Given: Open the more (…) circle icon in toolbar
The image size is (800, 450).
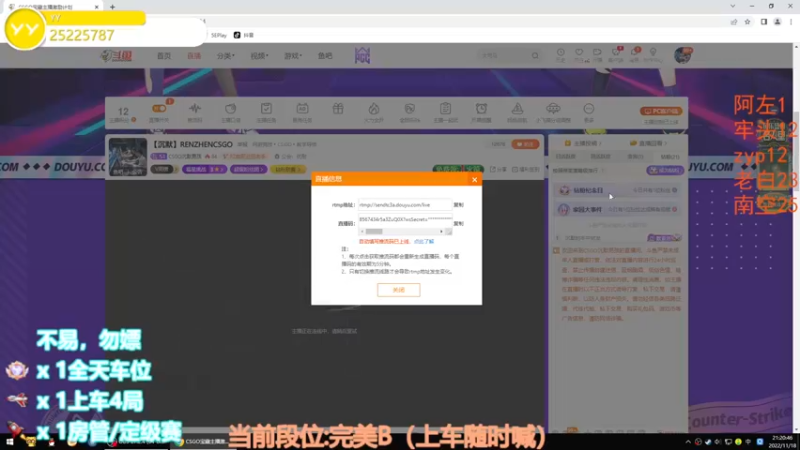Looking at the screenshot, I should point(589,109).
